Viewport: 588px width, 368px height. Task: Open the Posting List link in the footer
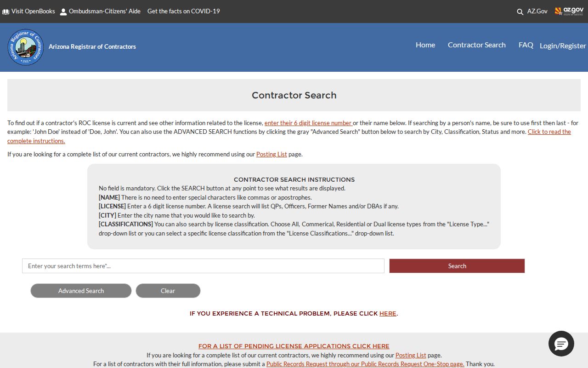pyautogui.click(x=411, y=355)
